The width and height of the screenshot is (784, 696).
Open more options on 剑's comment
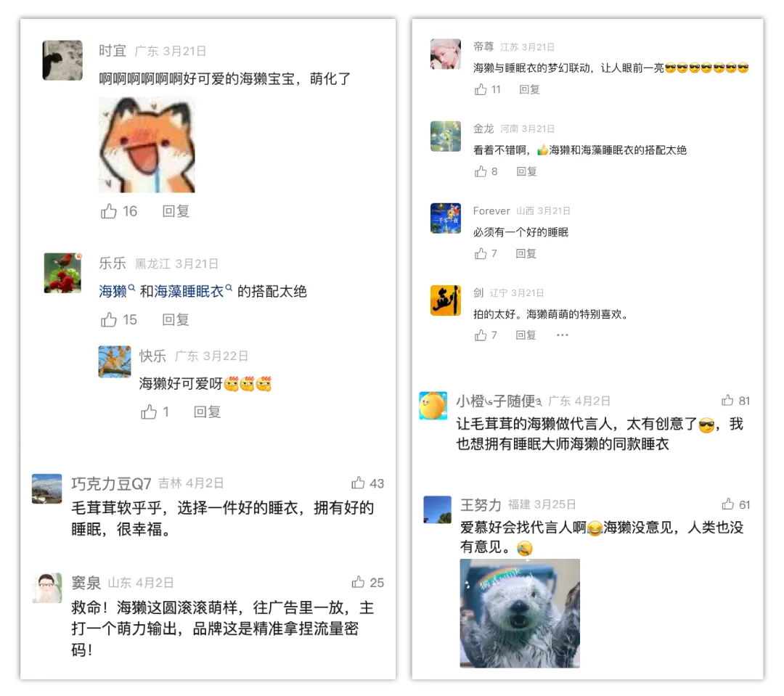pyautogui.click(x=563, y=335)
